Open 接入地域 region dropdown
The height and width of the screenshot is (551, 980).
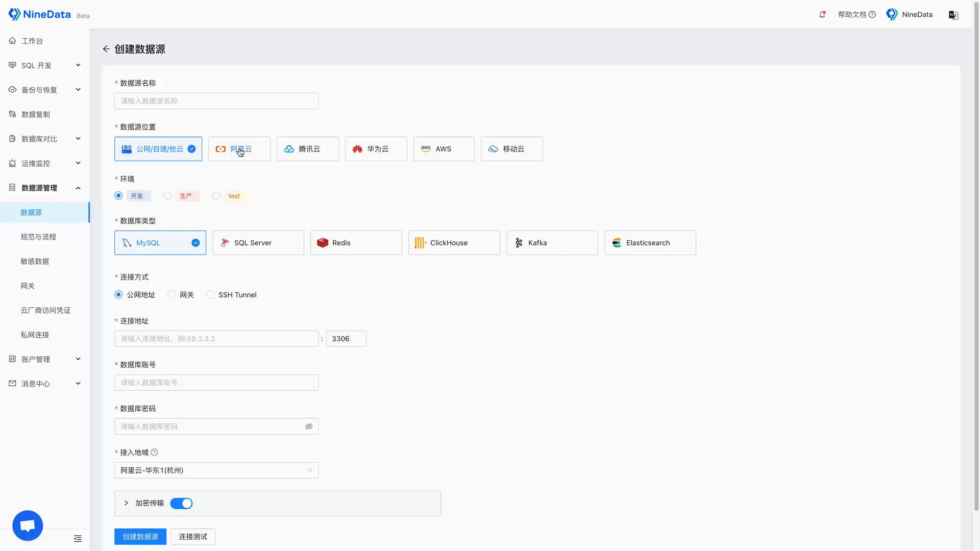[x=216, y=470]
